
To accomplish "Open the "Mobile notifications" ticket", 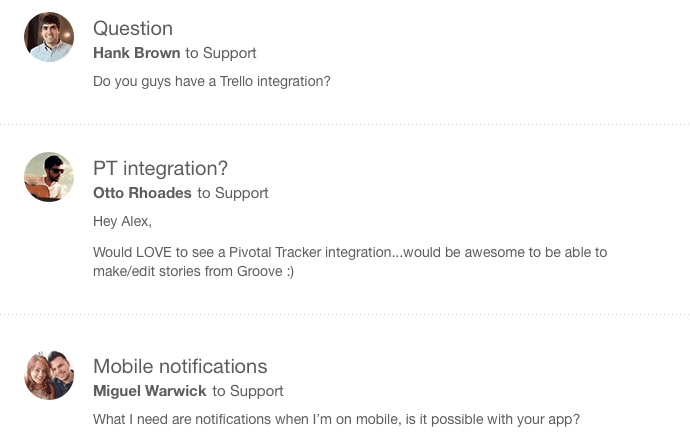I will point(180,366).
